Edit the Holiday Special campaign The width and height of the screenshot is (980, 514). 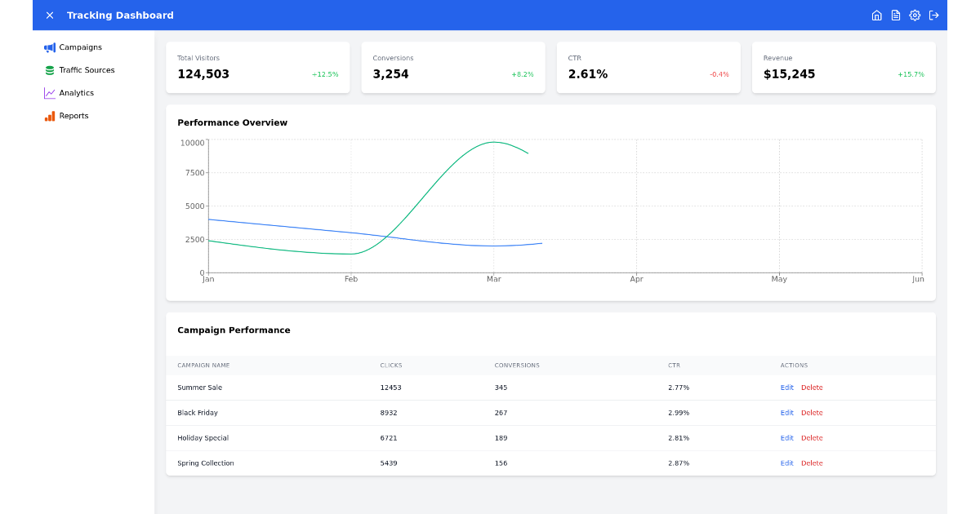[x=786, y=438]
